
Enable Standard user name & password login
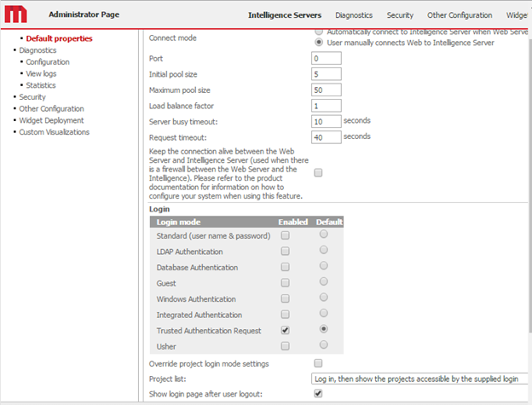tap(286, 235)
